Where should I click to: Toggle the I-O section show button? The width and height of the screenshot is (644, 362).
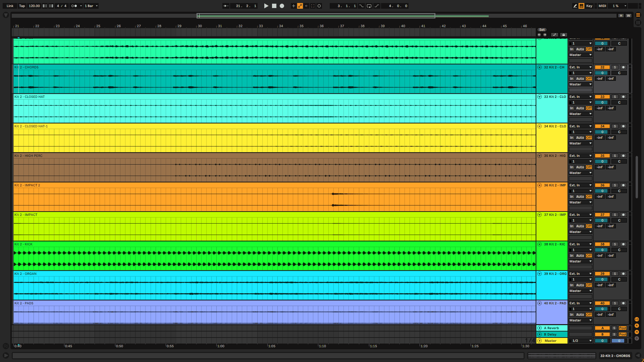click(637, 319)
